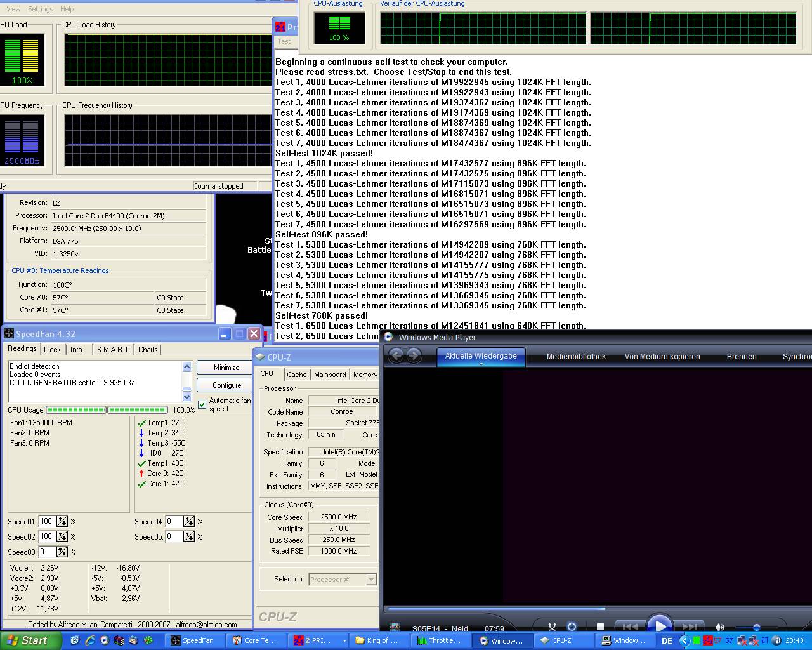The width and height of the screenshot is (812, 650).
Task: Click Temp1 27C green check icon
Action: coord(141,423)
